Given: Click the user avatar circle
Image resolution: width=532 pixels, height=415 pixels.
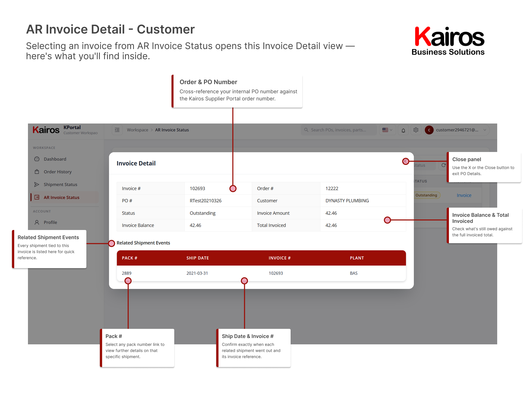Looking at the screenshot, I should coord(429,130).
